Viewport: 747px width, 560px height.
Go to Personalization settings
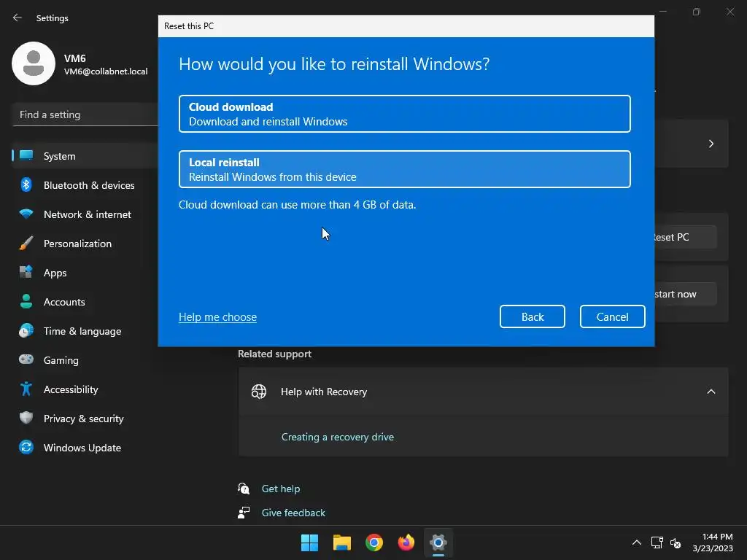coord(77,244)
